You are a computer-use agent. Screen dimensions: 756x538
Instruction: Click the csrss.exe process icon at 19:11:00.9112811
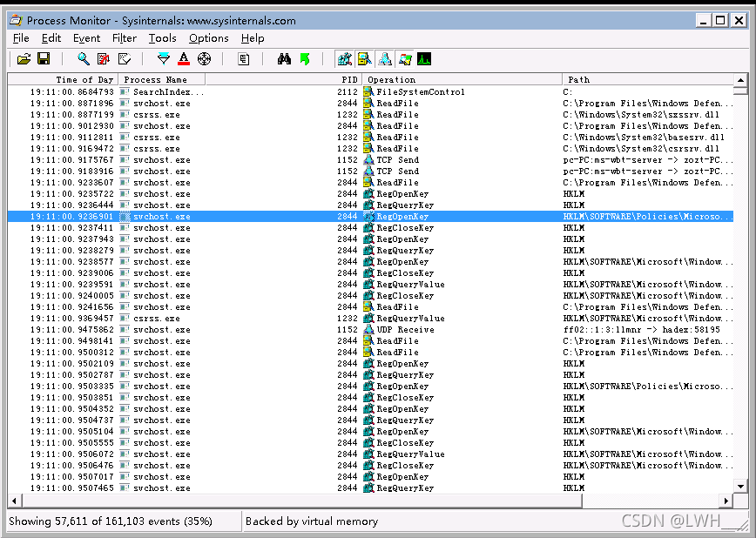(x=125, y=137)
